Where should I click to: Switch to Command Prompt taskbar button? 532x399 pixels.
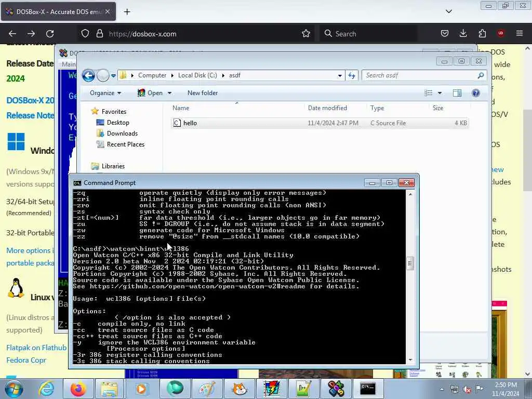coord(368,389)
